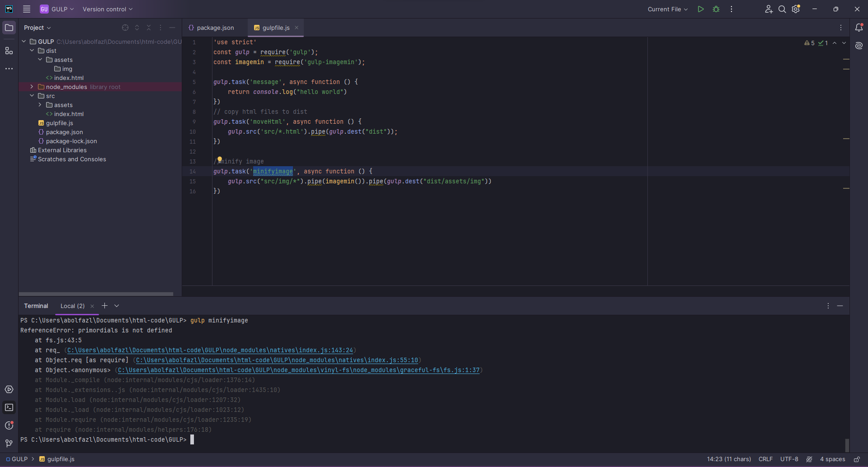Open terminal shell type dropdown arrow
Viewport: 868px width, 467px height.
click(x=117, y=306)
